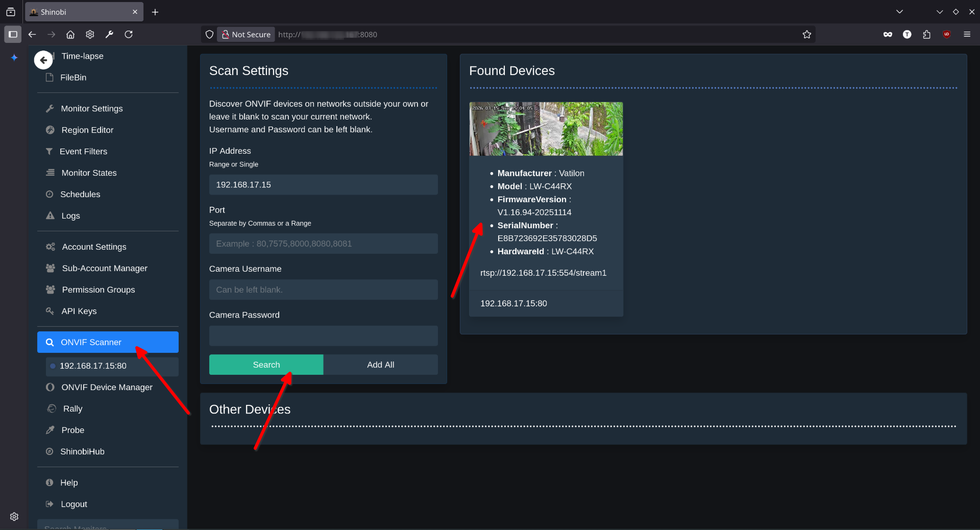
Task: Click the found camera preview thumbnail
Action: (x=546, y=129)
